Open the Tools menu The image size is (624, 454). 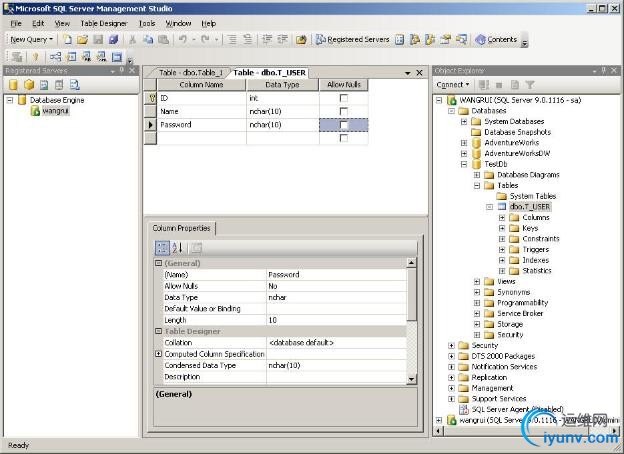[x=147, y=23]
